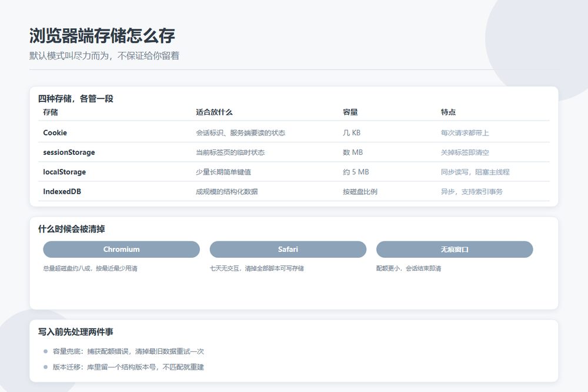
Task: Click the capacity cell 几 KB
Action: pyautogui.click(x=352, y=132)
